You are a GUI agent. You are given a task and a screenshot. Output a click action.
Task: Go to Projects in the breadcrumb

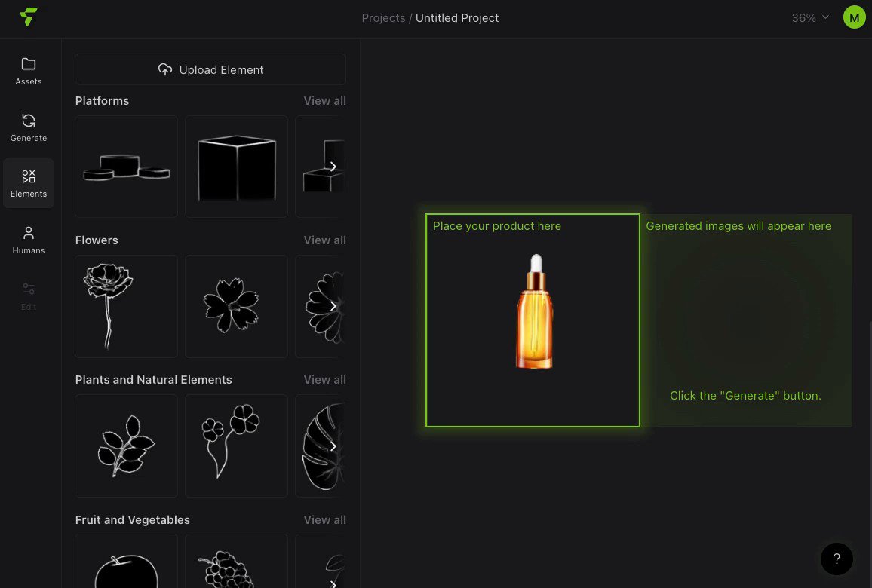point(383,18)
